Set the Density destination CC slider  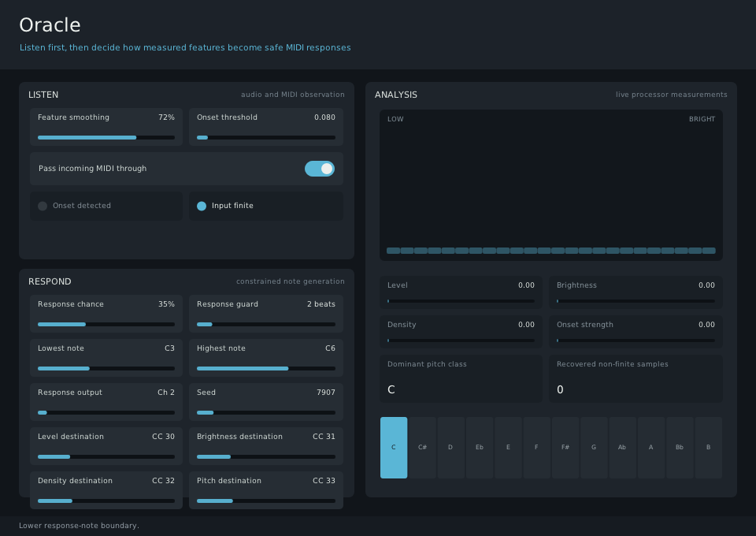click(106, 501)
